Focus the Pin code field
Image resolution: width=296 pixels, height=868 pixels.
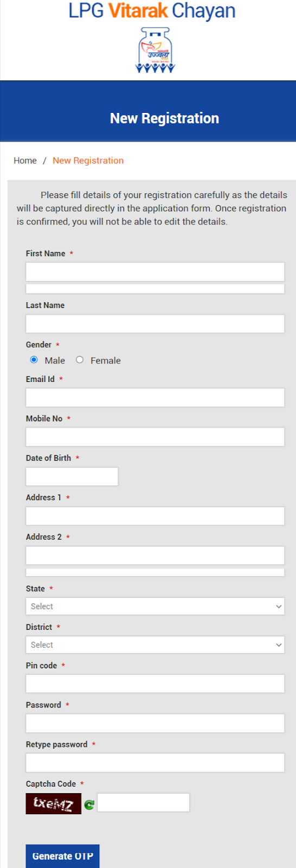155,684
